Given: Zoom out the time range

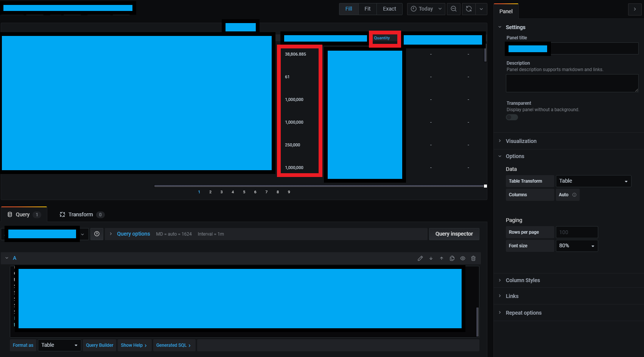Looking at the screenshot, I should [453, 9].
